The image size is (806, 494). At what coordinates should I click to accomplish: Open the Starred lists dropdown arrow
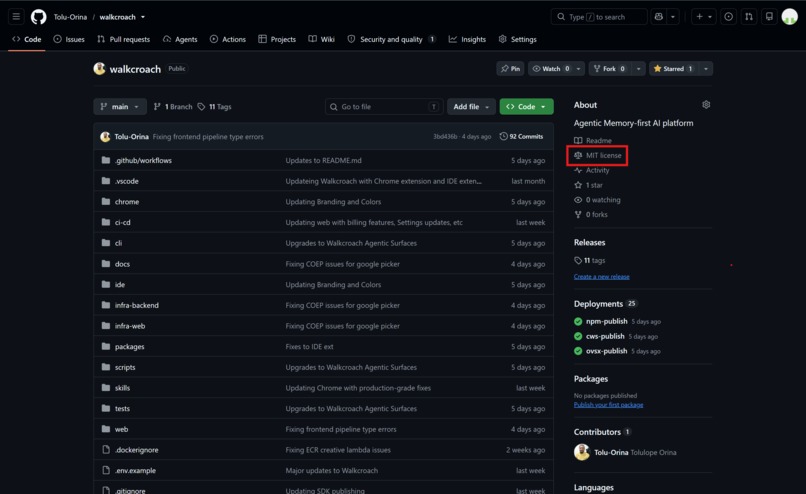(x=706, y=68)
